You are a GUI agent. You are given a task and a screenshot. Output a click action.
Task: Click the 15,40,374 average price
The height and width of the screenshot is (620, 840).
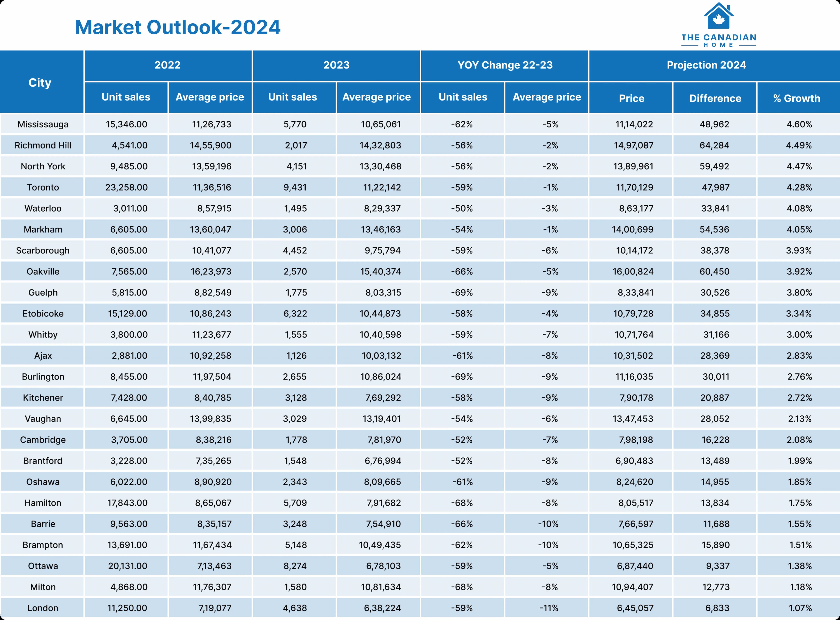(380, 271)
